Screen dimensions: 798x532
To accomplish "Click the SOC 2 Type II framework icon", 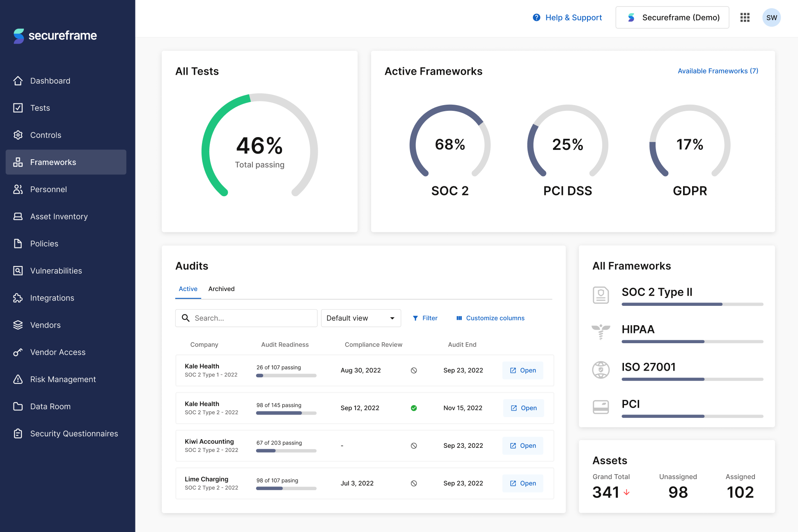I will point(601,295).
